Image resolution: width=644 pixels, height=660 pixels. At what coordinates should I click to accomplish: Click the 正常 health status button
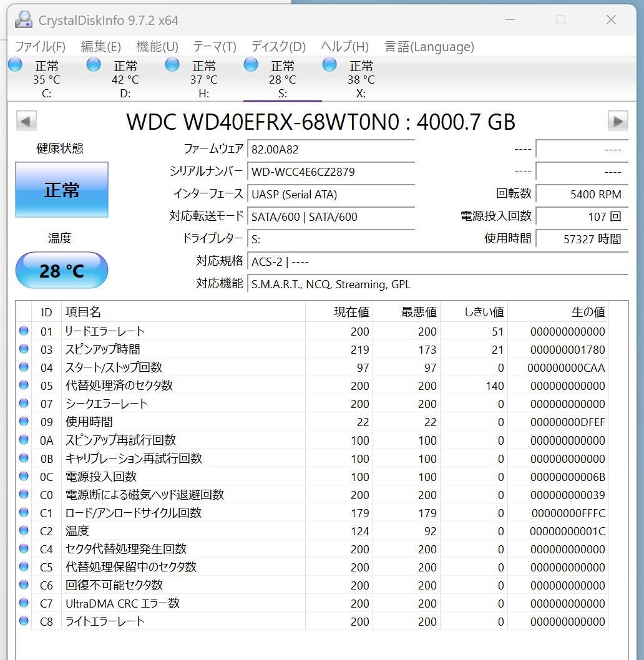61,190
